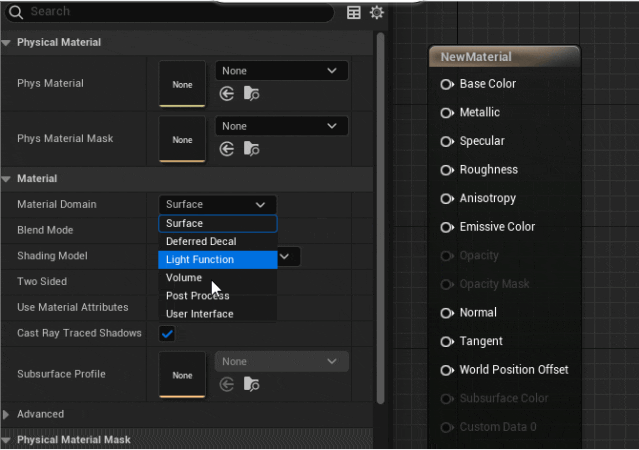Viewport: 639px width, 450px height.
Task: Click the Base Color input pin
Action: (x=447, y=84)
